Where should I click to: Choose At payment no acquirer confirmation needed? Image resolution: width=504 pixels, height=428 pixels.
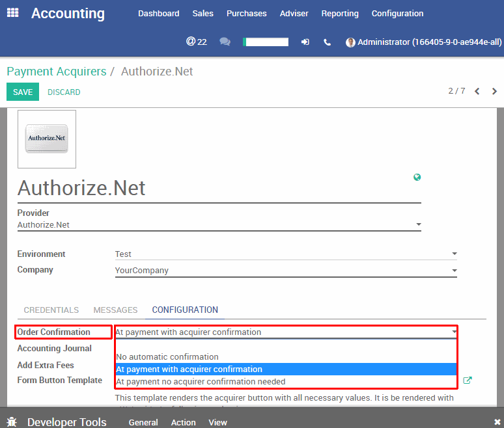(x=286, y=381)
